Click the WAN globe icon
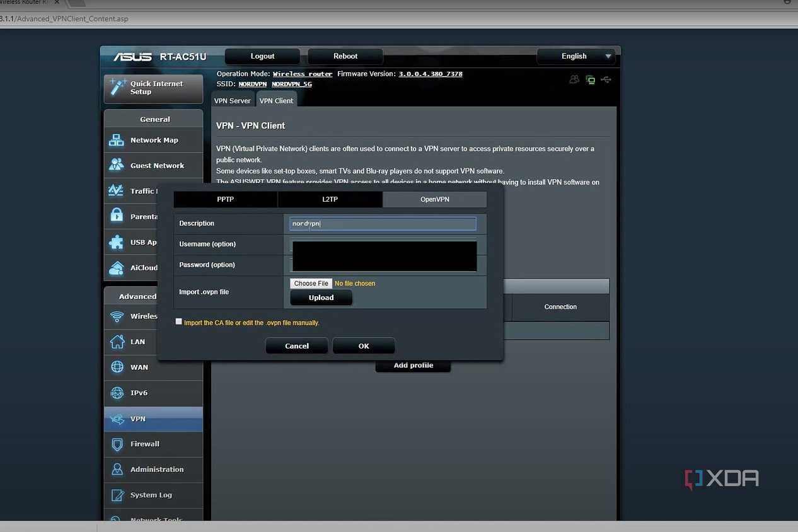The image size is (798, 532). click(x=117, y=367)
